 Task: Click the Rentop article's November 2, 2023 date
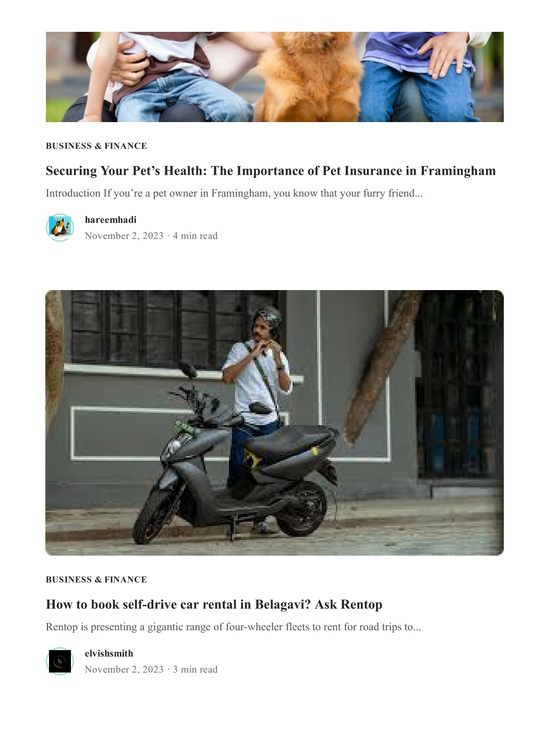(x=124, y=669)
